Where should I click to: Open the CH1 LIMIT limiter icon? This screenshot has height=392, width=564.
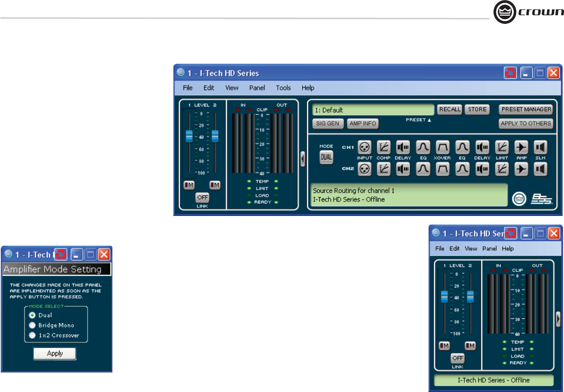point(502,147)
